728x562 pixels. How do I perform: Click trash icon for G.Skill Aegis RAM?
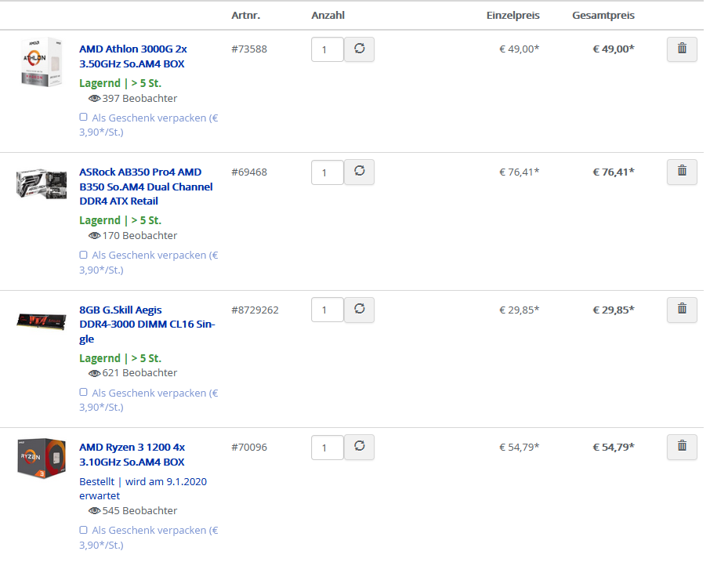(682, 310)
